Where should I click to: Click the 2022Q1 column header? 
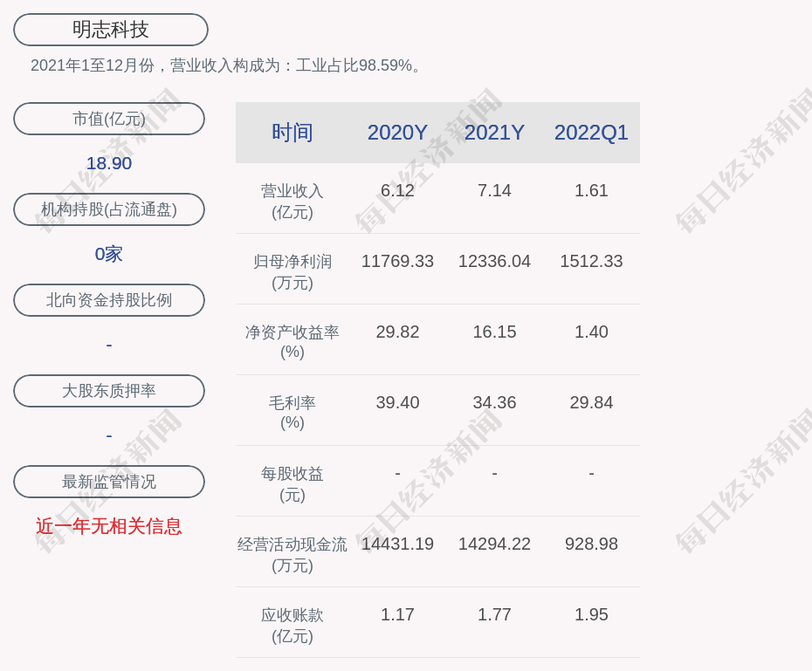(591, 133)
